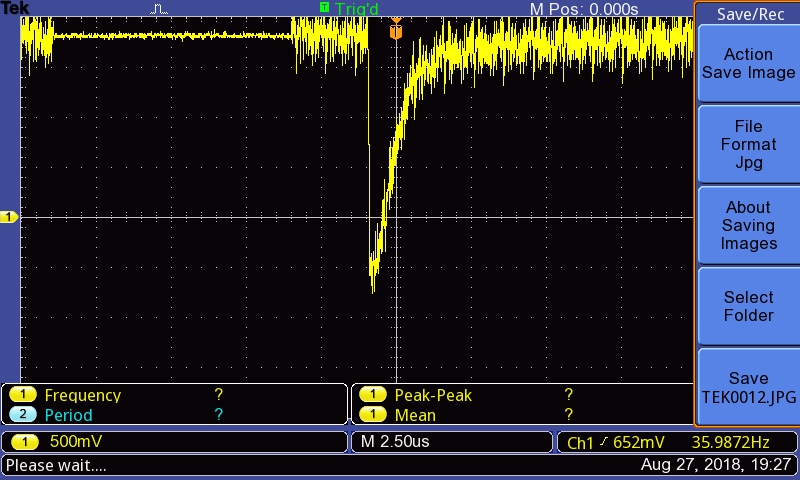The width and height of the screenshot is (800, 480).
Task: Click the 500mV vertical scale readout
Action: 76,441
